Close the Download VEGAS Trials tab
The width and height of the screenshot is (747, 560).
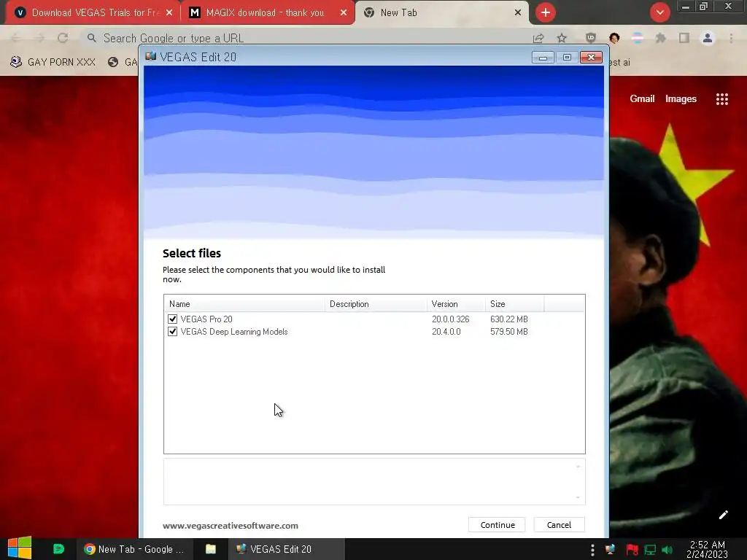pyautogui.click(x=169, y=12)
